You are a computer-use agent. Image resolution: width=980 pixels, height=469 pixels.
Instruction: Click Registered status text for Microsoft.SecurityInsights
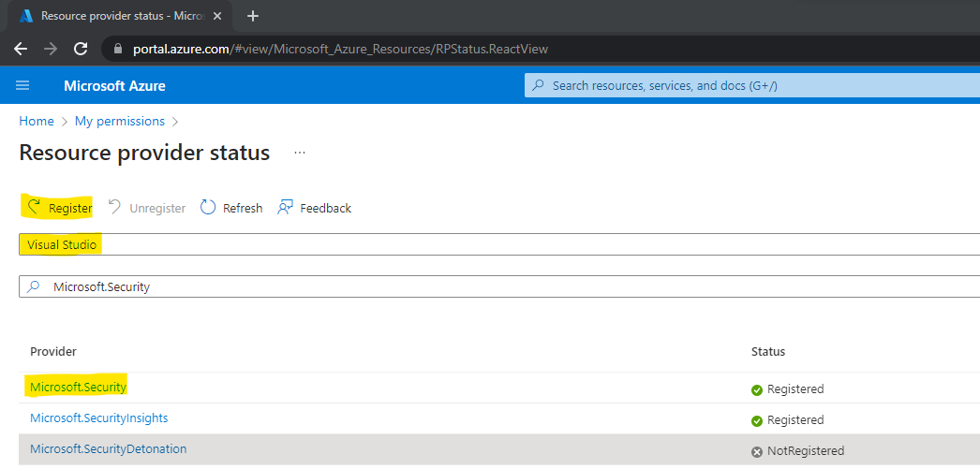point(795,419)
